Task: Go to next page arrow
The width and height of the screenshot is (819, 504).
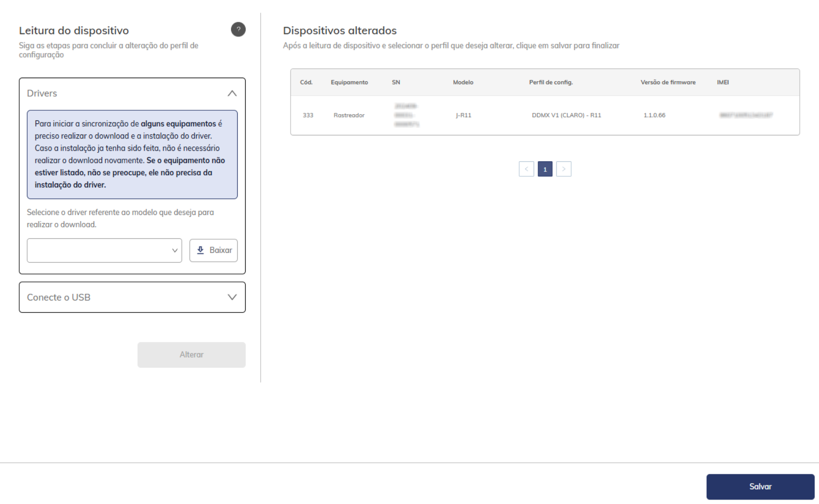Action: click(x=564, y=169)
